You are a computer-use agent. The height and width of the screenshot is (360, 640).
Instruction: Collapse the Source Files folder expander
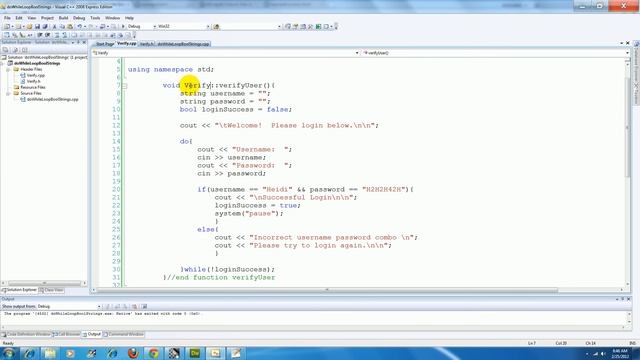tap(8, 93)
